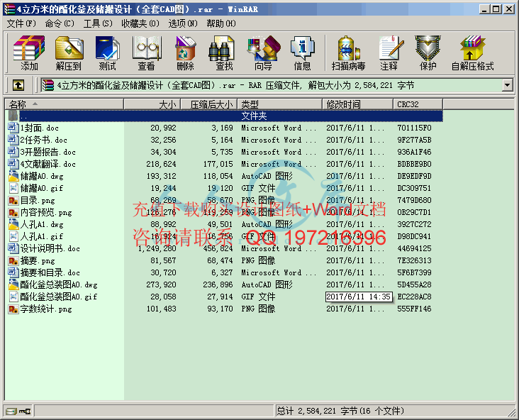Select file 2任务书.doc
Viewport: 519px width, 420px height.
pyautogui.click(x=43, y=140)
